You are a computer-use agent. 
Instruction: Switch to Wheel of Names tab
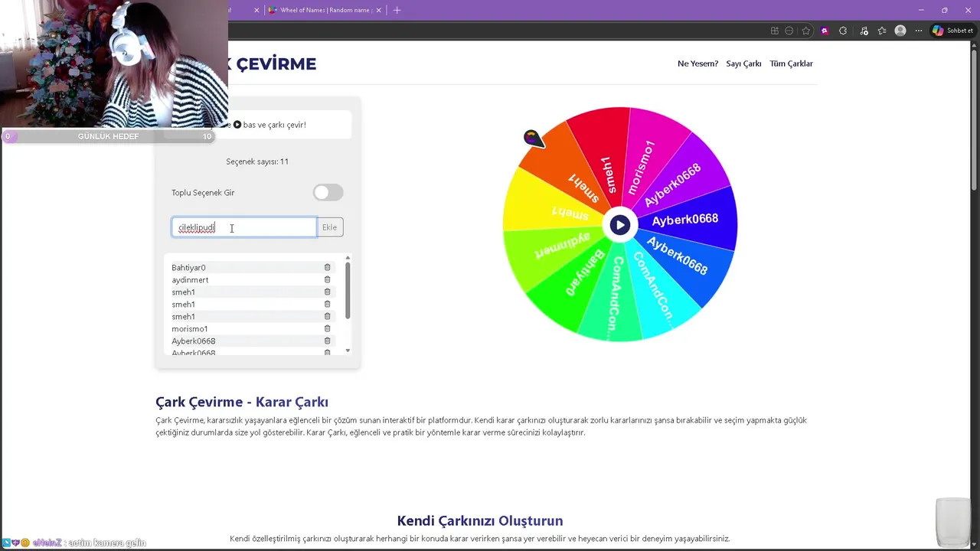(325, 10)
